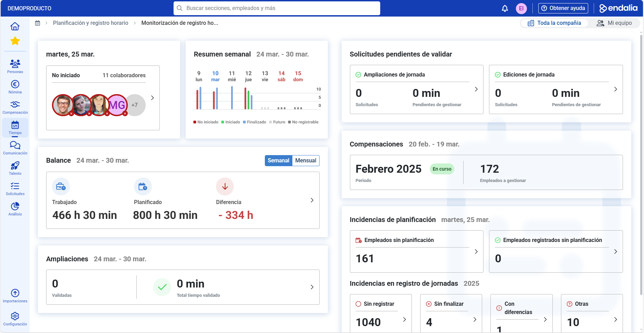The height and width of the screenshot is (333, 644).
Task: Click the breadcrumb calendar icon
Action: click(38, 23)
